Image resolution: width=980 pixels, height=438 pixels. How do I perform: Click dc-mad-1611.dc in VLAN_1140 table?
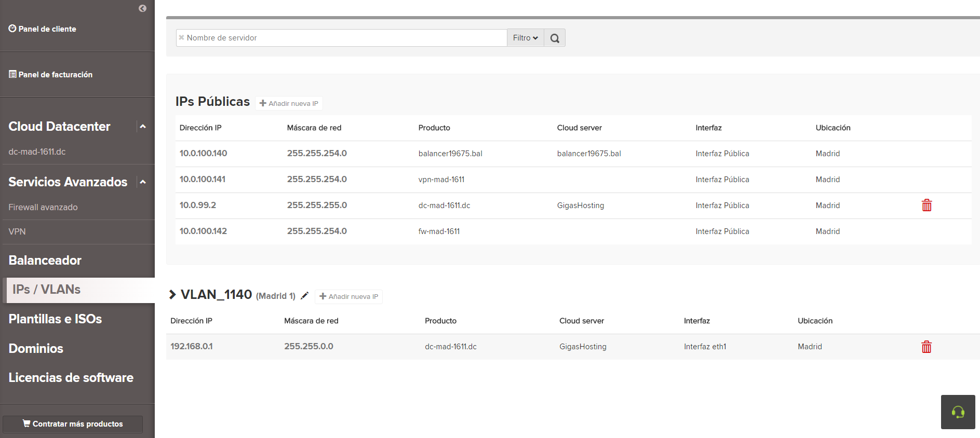(x=451, y=347)
